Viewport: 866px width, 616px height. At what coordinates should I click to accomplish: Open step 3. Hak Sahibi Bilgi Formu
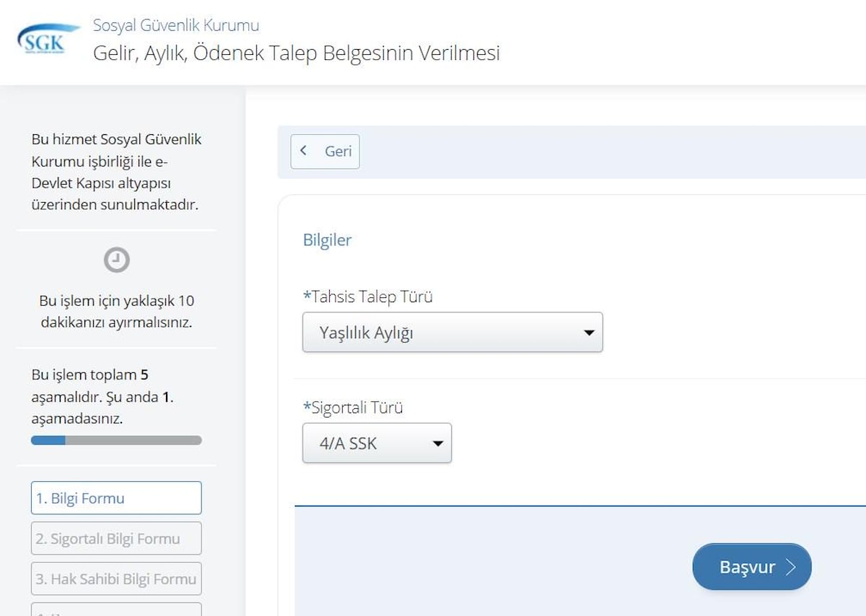[x=116, y=579]
